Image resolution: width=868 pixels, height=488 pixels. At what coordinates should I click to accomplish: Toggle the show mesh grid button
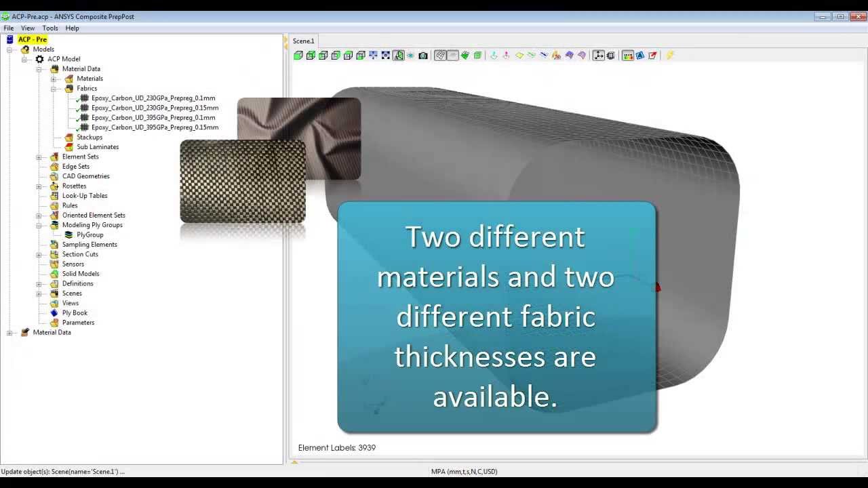(440, 56)
